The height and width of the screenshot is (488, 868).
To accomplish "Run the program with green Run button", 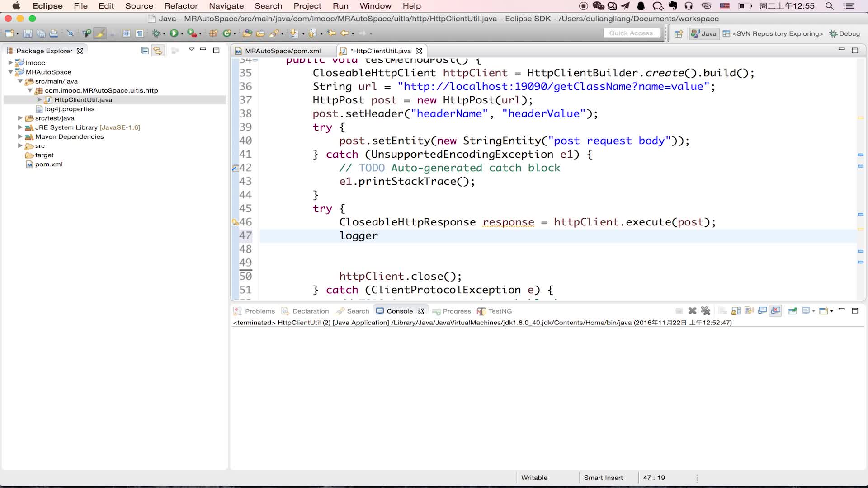I will 174,33.
